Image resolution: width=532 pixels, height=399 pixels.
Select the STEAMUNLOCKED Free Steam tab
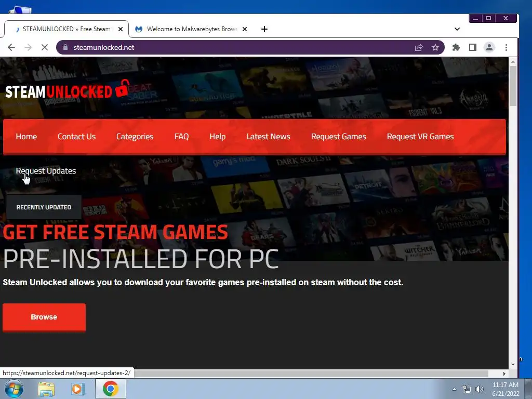click(x=66, y=29)
